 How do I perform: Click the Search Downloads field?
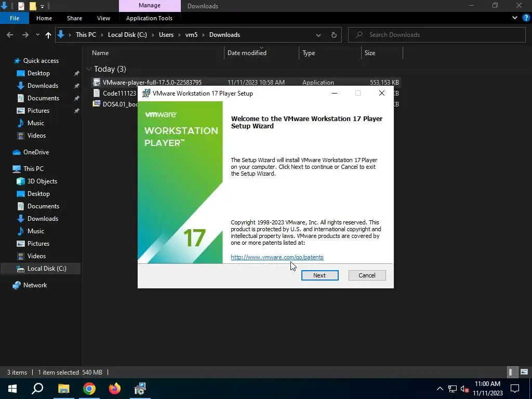point(436,35)
